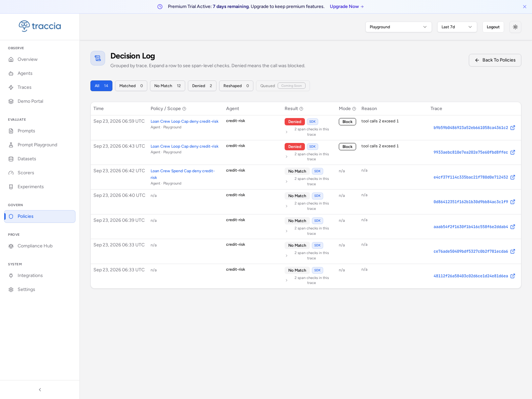The width and height of the screenshot is (532, 399).
Task: Open the Loan Crew Spend Cap policy link
Action: pos(183,174)
